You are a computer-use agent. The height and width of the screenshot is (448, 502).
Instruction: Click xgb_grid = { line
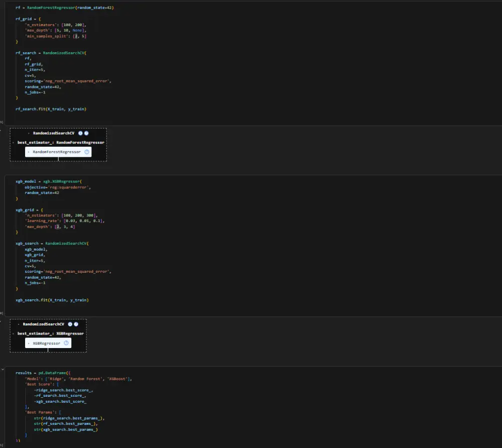point(29,210)
